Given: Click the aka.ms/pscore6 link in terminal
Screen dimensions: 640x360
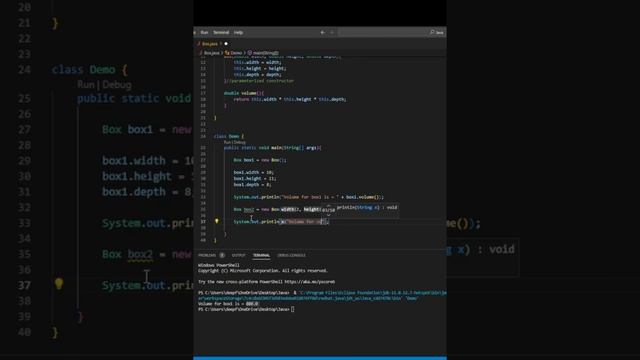Looking at the screenshot, I should 310,282.
